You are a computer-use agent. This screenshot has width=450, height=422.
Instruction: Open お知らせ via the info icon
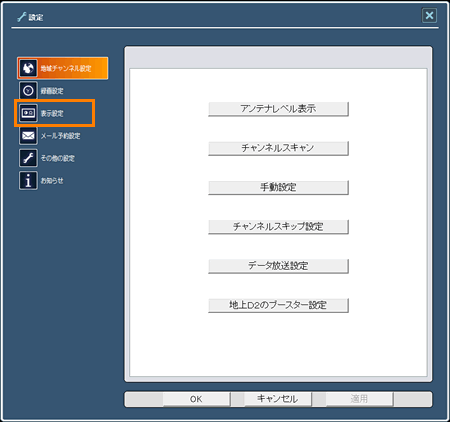(x=28, y=181)
